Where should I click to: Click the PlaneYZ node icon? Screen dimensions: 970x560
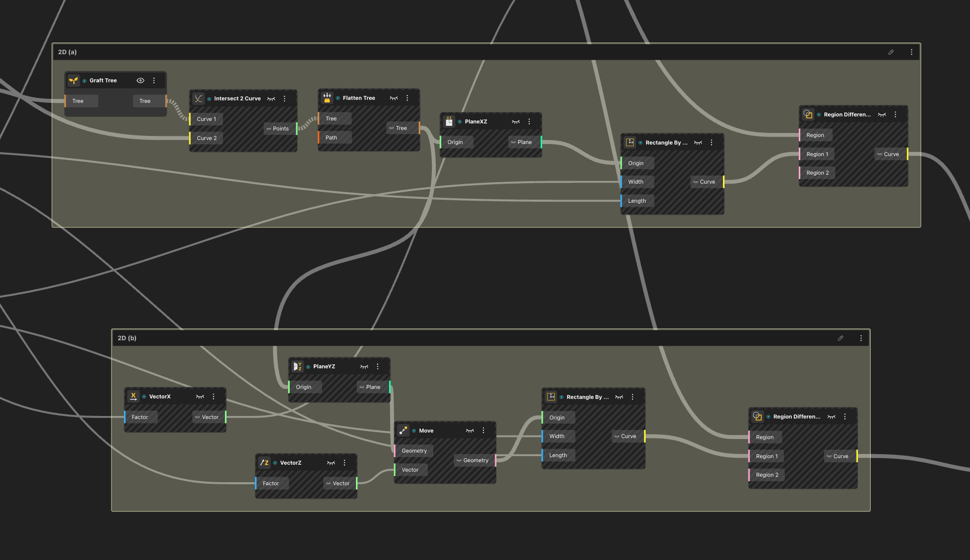(297, 366)
